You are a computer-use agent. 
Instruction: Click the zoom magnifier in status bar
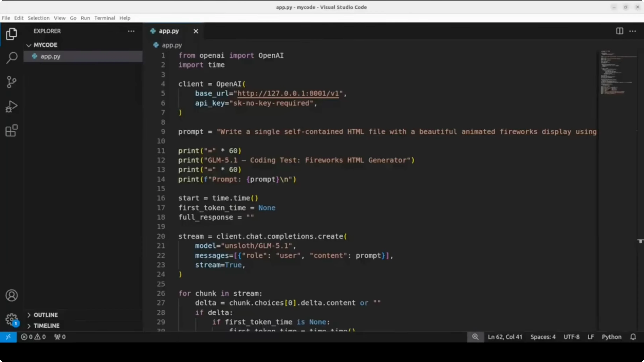[x=475, y=337]
